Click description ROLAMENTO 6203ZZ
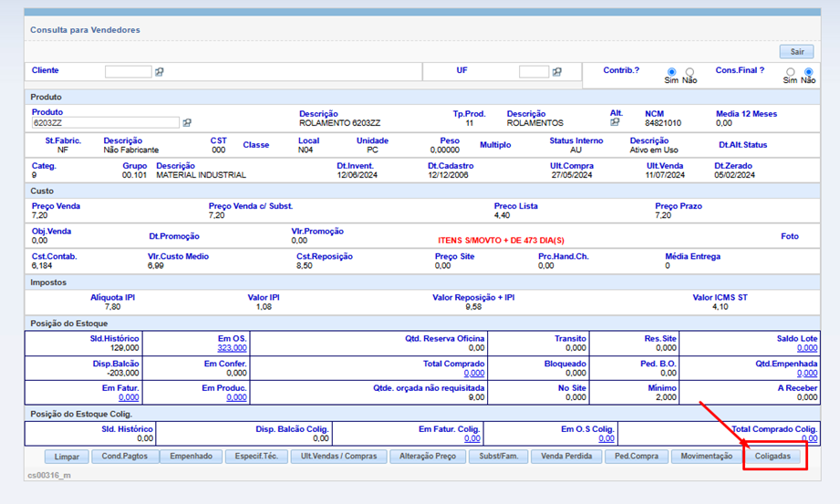This screenshot has width=840, height=504. [339, 123]
